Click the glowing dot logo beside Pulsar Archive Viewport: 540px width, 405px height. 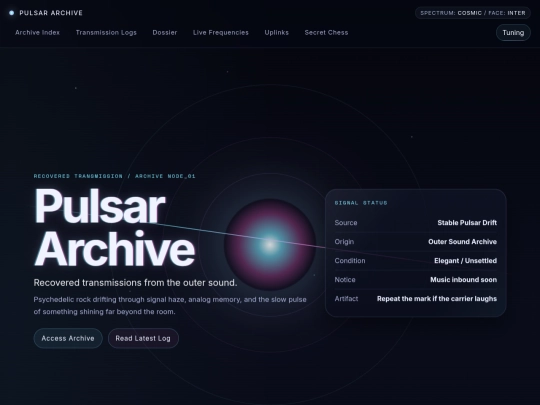pyautogui.click(x=11, y=13)
